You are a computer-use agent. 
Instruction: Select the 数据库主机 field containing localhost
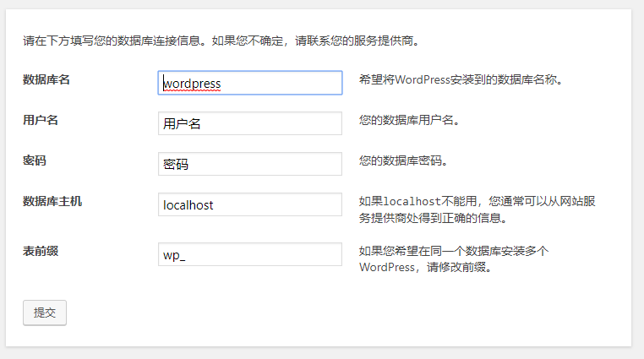coord(249,204)
